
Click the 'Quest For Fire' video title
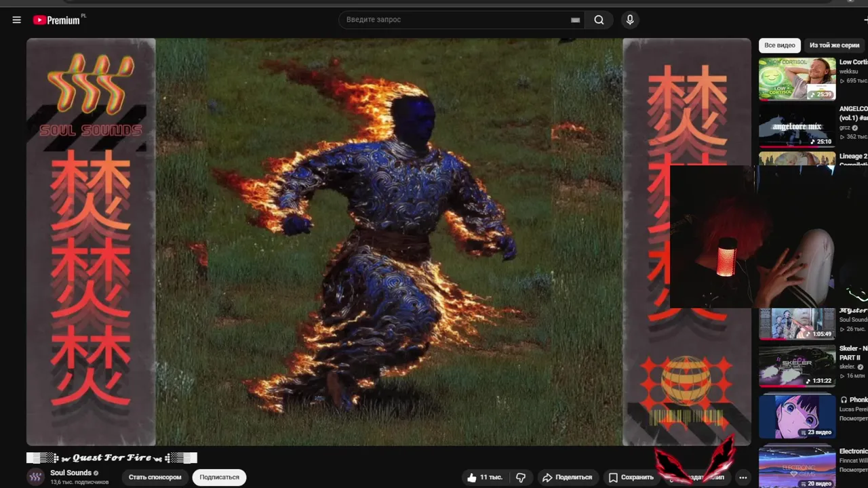112,457
